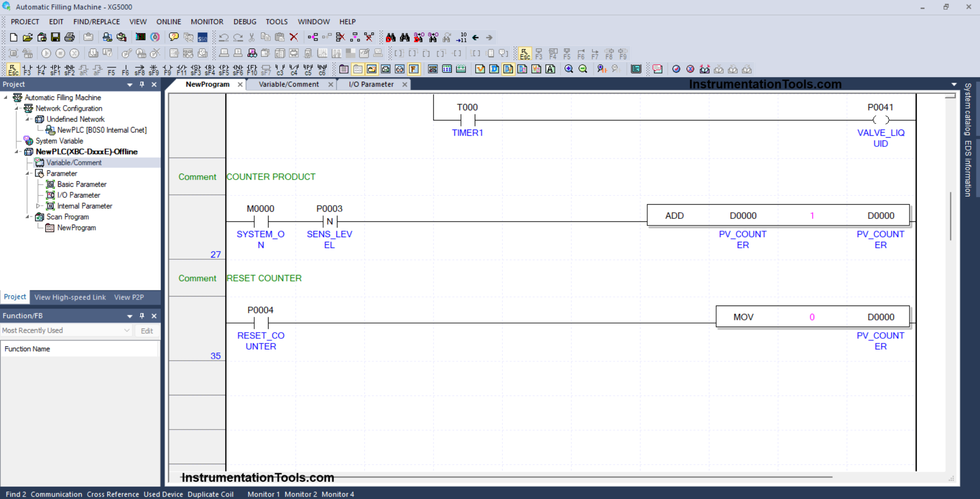Pin the Project panel with its pushpin
This screenshot has height=499, width=980.
142,84
